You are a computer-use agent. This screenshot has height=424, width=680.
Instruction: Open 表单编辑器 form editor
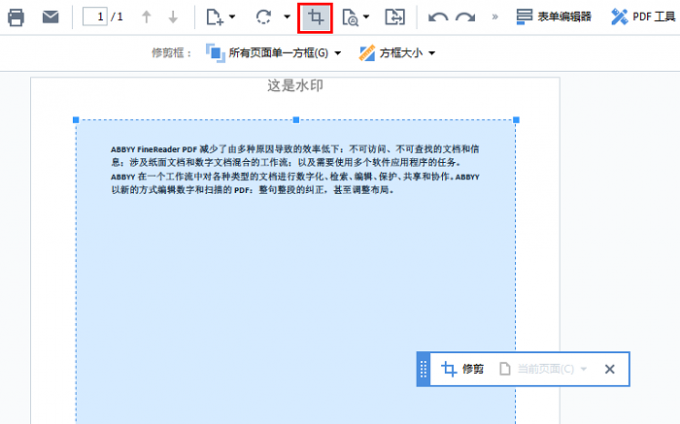click(x=554, y=17)
